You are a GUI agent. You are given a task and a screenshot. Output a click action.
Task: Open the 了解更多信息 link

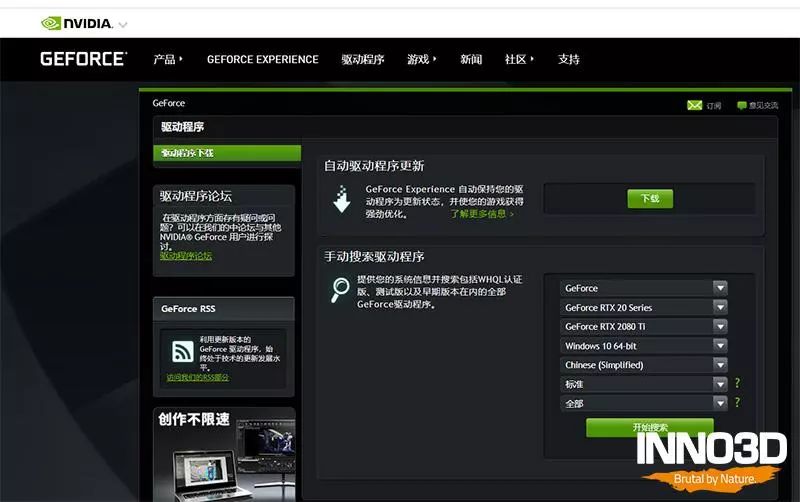point(482,214)
